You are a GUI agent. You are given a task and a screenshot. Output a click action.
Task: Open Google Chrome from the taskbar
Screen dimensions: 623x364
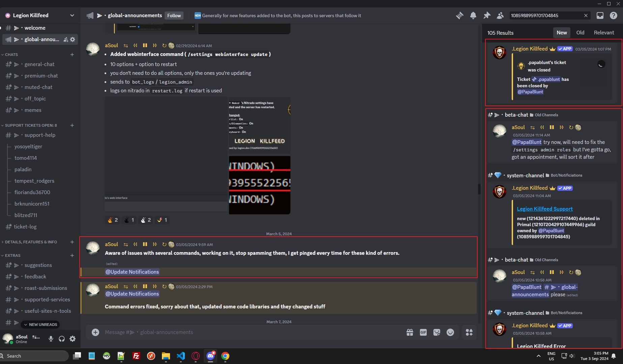[x=225, y=356]
